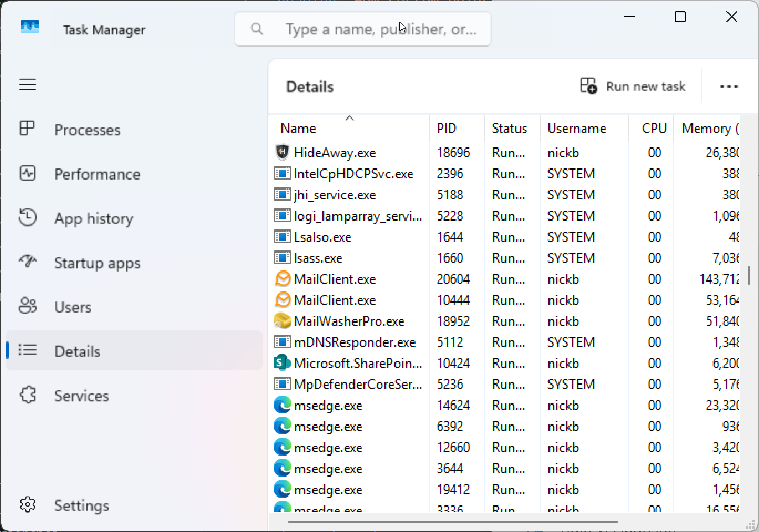Select the Processes page icon
The width and height of the screenshot is (759, 532).
(x=28, y=129)
